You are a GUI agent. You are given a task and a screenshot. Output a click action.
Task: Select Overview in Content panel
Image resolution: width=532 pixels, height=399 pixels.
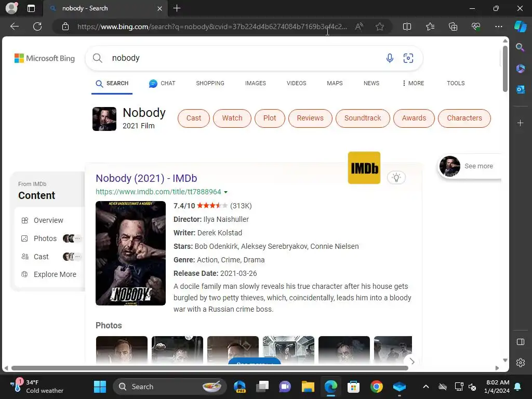click(x=48, y=220)
